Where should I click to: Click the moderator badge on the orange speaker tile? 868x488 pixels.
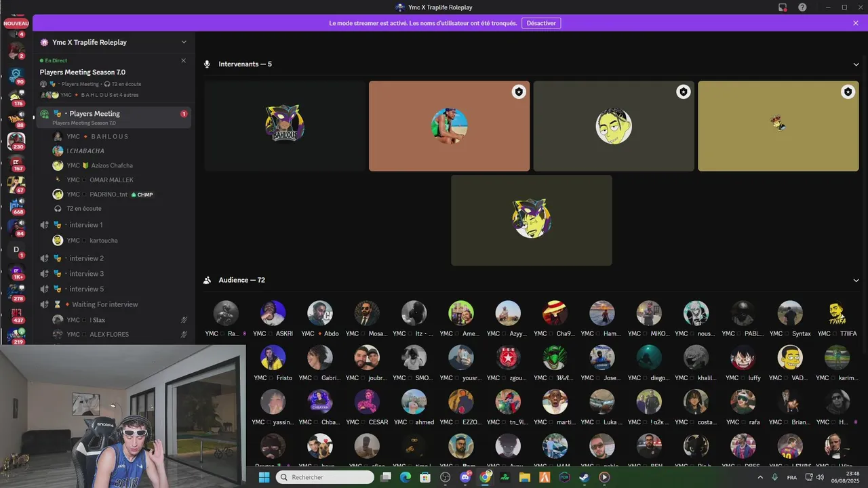(x=519, y=91)
